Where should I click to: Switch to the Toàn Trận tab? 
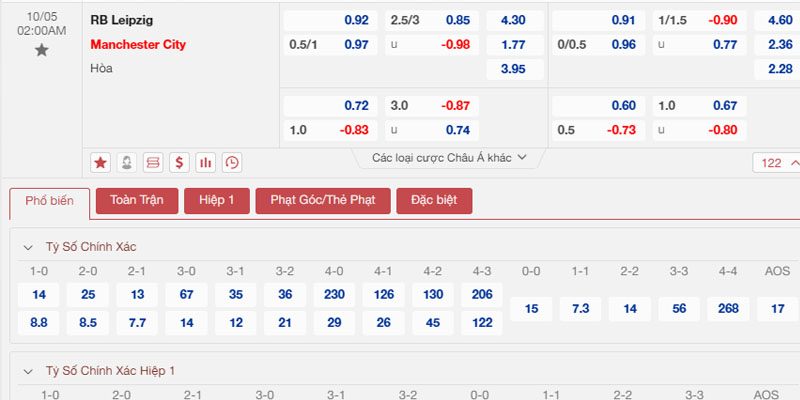(x=137, y=201)
